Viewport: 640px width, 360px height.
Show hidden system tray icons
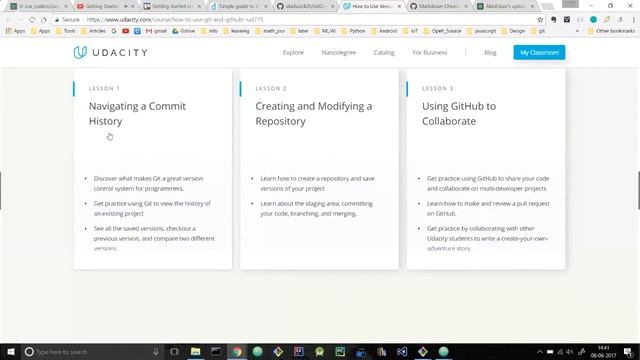pyautogui.click(x=540, y=352)
